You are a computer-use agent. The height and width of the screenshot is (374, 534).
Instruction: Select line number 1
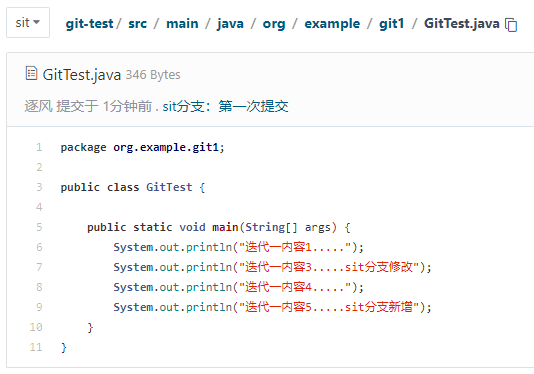[39, 147]
